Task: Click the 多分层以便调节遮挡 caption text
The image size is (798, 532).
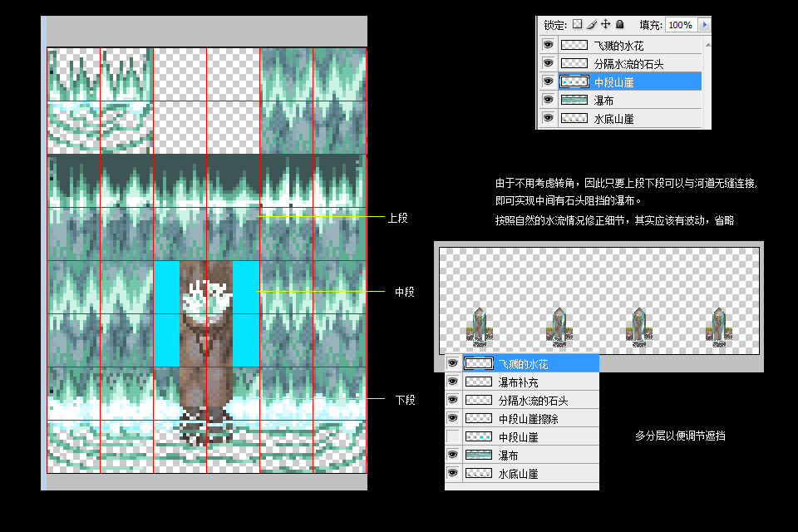Action: tap(680, 436)
